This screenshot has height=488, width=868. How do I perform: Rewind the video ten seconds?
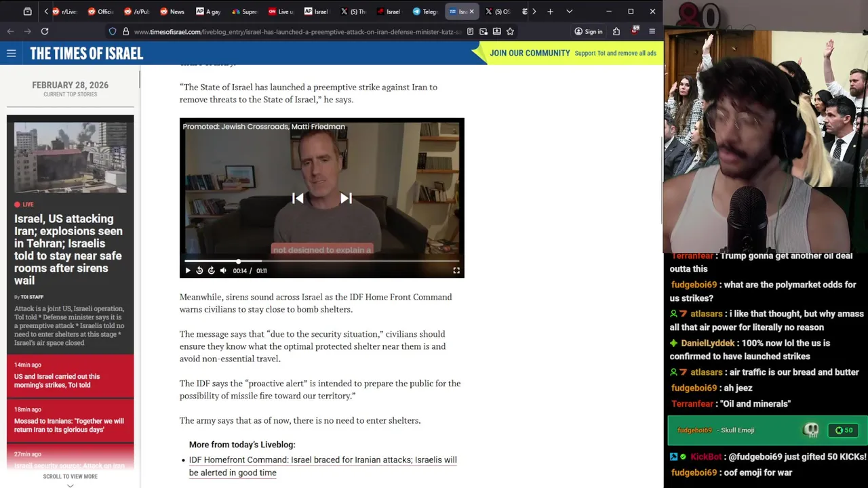[199, 270]
